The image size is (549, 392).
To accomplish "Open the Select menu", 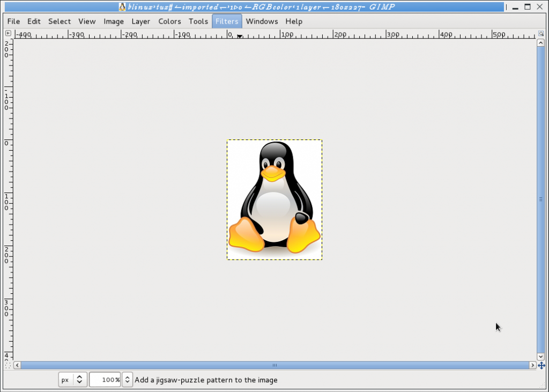I will [x=60, y=21].
